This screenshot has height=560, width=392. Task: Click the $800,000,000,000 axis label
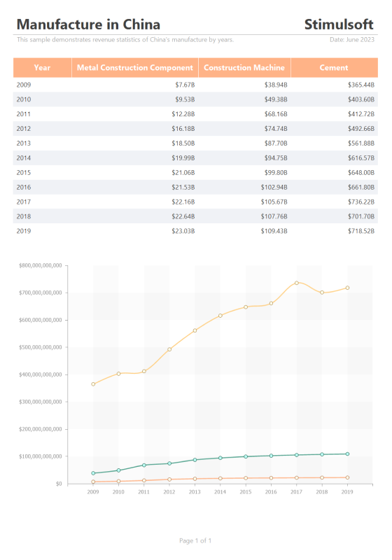[x=41, y=265]
